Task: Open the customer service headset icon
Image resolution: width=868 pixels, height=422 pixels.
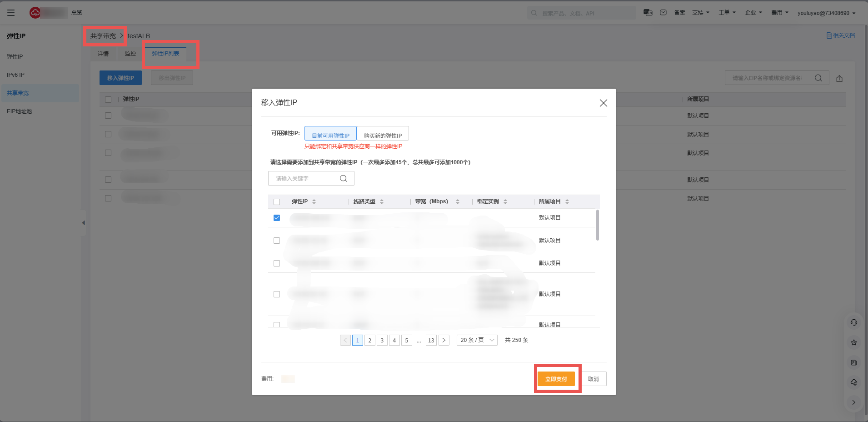Action: click(854, 322)
